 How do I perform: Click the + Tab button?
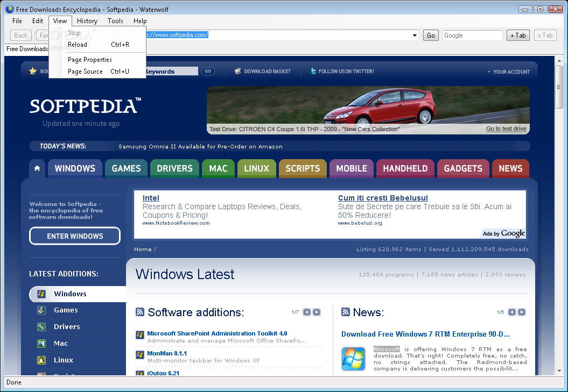tap(518, 35)
